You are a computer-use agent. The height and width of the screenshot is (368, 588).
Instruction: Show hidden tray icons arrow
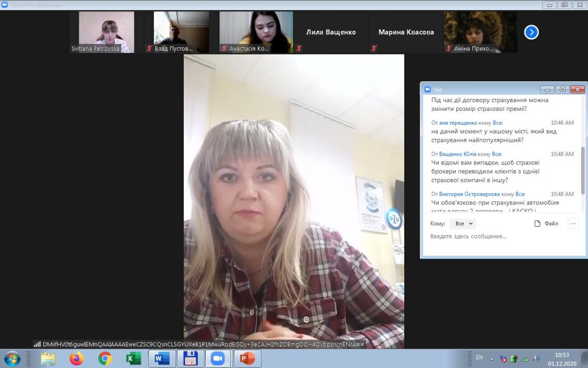click(492, 359)
